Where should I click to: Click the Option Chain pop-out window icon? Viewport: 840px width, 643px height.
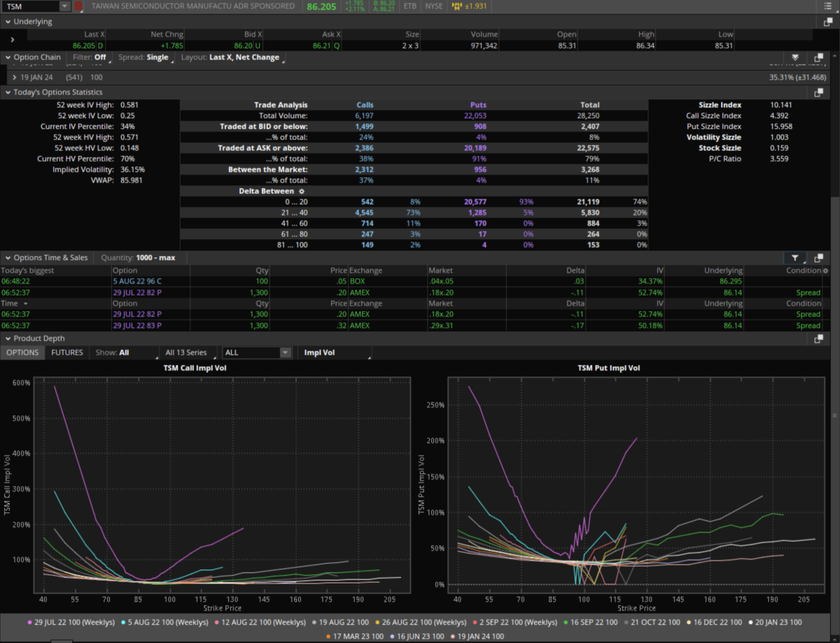[x=818, y=57]
